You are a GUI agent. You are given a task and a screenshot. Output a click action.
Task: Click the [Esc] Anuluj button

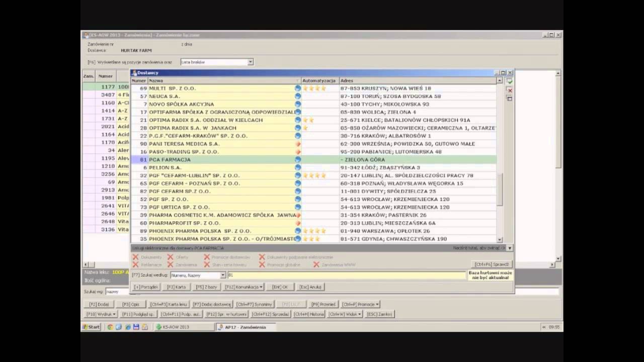(x=310, y=287)
